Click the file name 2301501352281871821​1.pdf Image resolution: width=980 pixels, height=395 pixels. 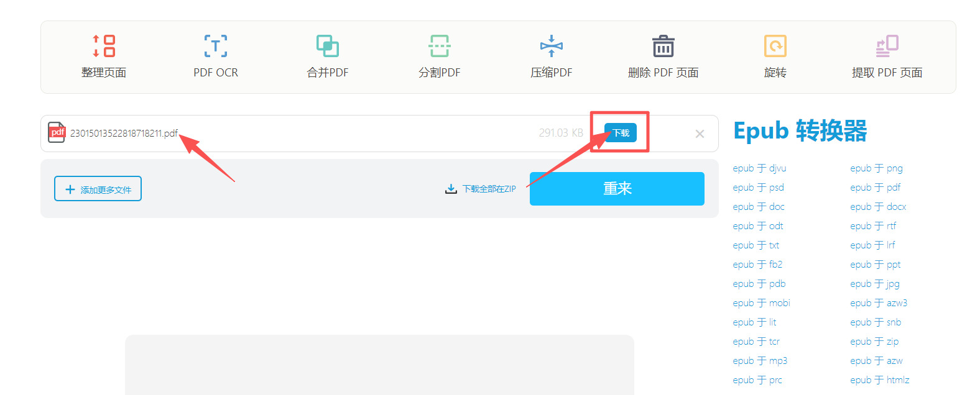point(124,134)
